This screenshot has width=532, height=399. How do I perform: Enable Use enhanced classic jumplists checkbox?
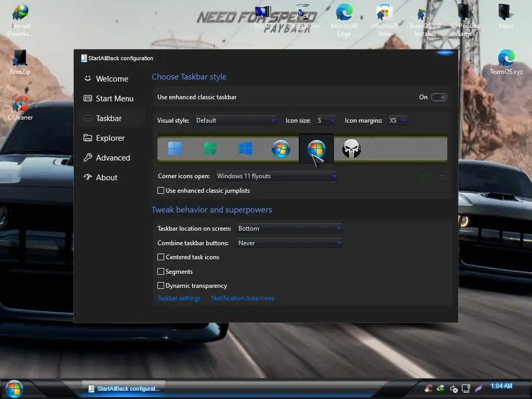point(161,191)
